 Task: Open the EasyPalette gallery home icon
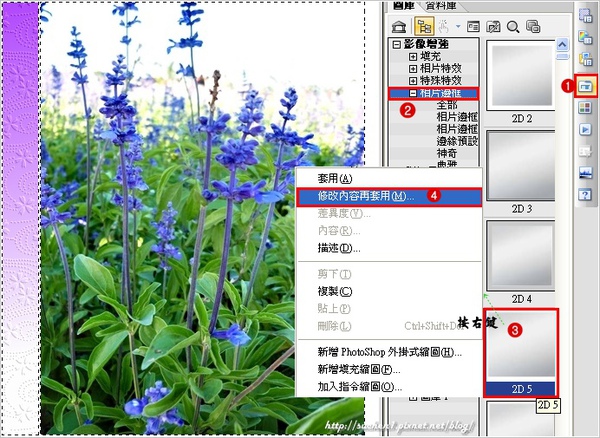click(399, 27)
